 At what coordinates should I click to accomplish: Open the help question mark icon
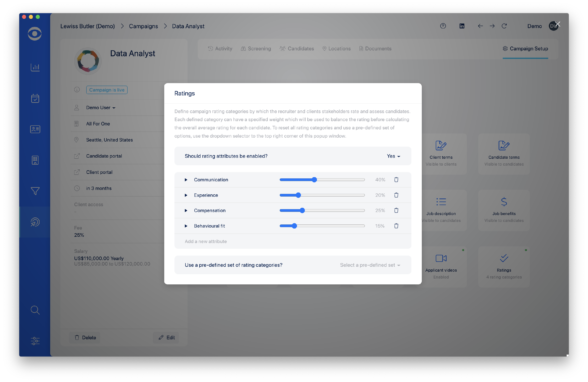pyautogui.click(x=443, y=26)
